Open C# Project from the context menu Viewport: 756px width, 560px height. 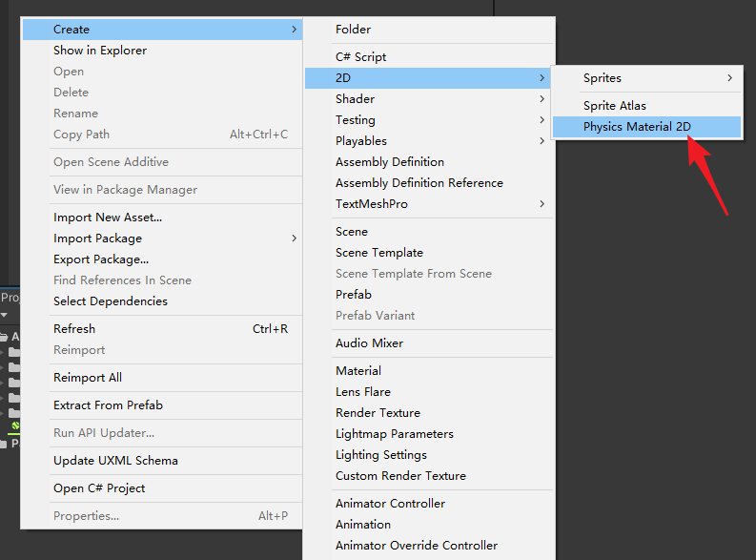pyautogui.click(x=162, y=488)
